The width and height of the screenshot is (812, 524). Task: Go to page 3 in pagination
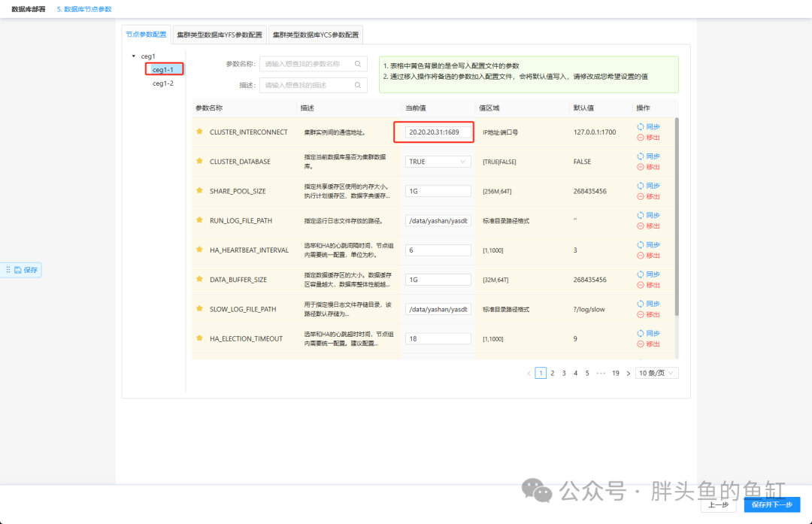coord(564,373)
